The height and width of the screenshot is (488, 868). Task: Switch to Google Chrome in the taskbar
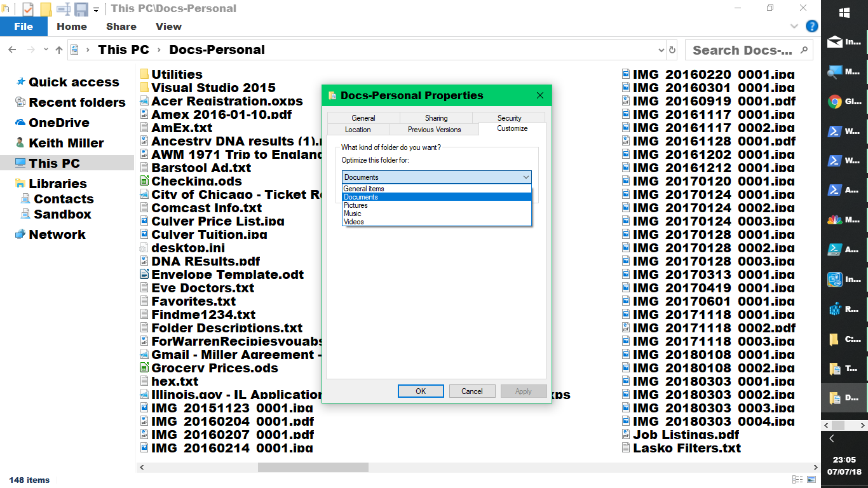click(x=844, y=102)
